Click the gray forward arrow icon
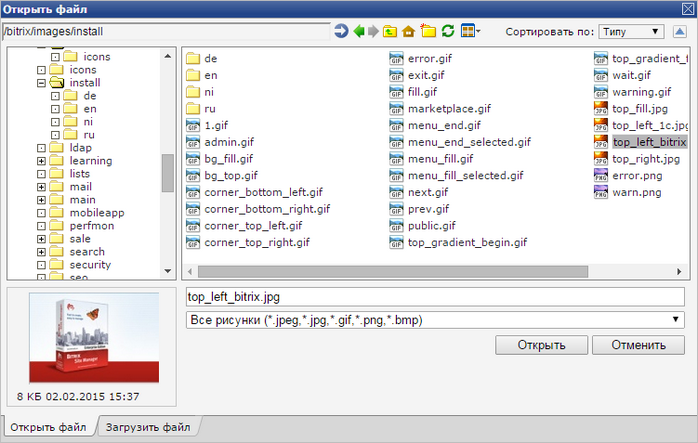Screen dimensions: 698x443 click(x=373, y=31)
